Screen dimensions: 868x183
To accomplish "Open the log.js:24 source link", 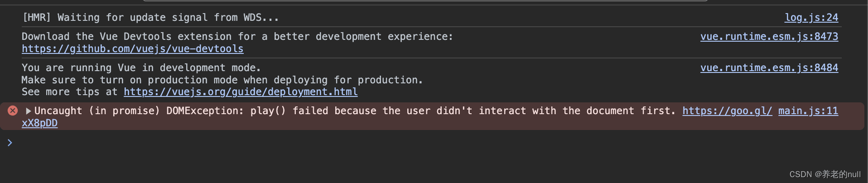I will click(x=811, y=18).
